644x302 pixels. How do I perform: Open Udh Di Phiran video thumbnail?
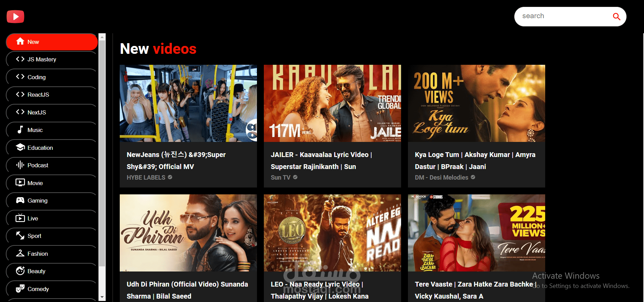188,233
